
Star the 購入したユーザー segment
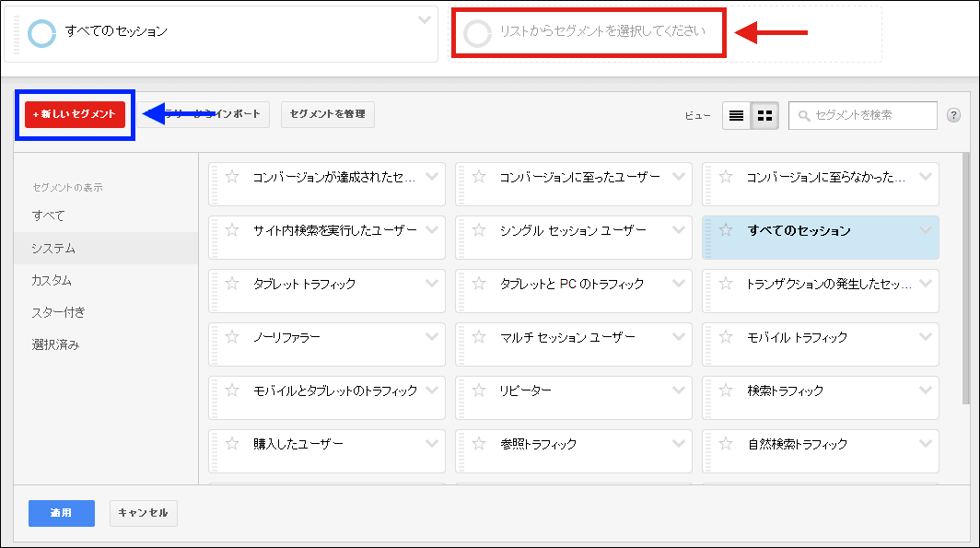[x=233, y=445]
